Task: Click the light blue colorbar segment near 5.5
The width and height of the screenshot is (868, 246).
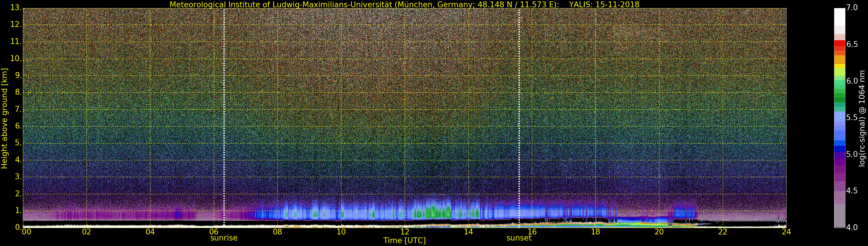Action: 839,117
